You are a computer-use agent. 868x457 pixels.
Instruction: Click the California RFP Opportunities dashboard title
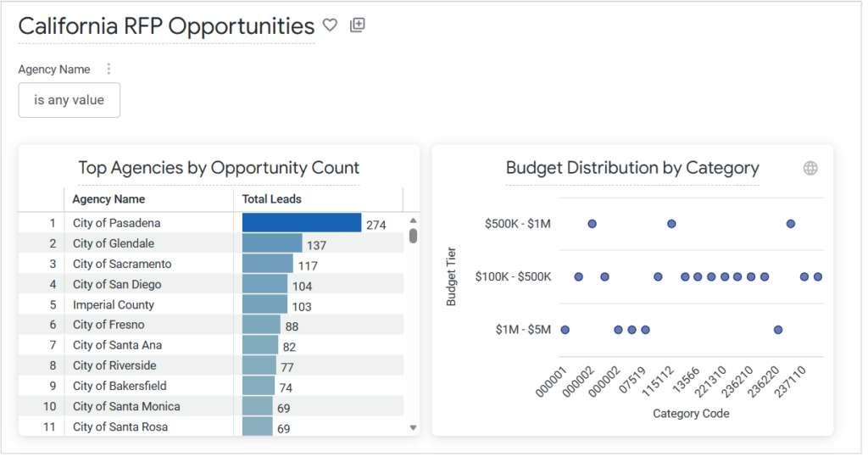click(166, 26)
